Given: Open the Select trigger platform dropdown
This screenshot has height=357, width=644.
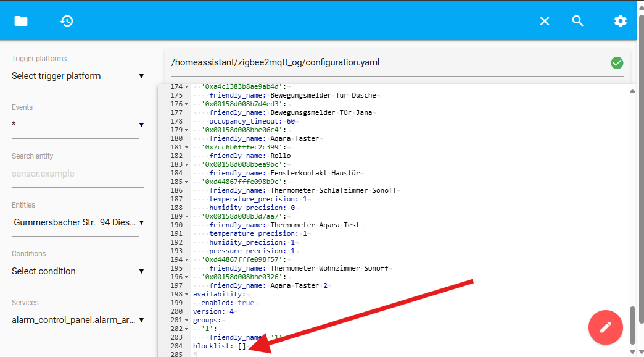Looking at the screenshot, I should click(78, 76).
